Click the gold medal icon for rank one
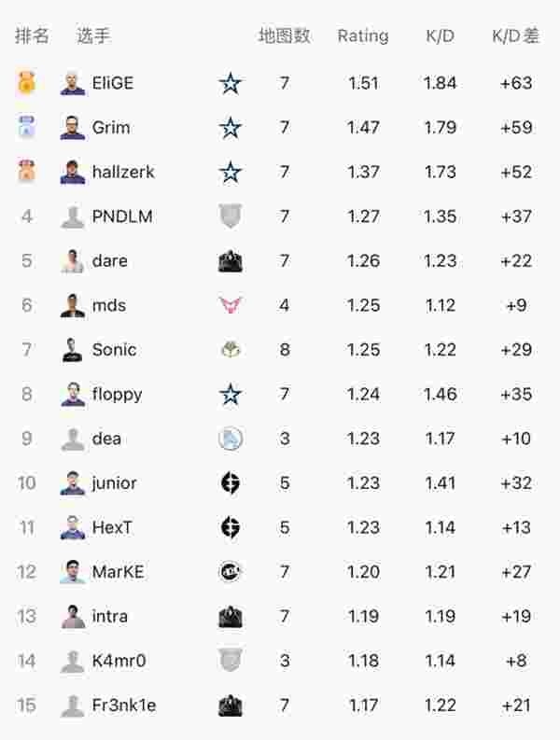Viewport: 560px width, 740px height. (x=26, y=83)
